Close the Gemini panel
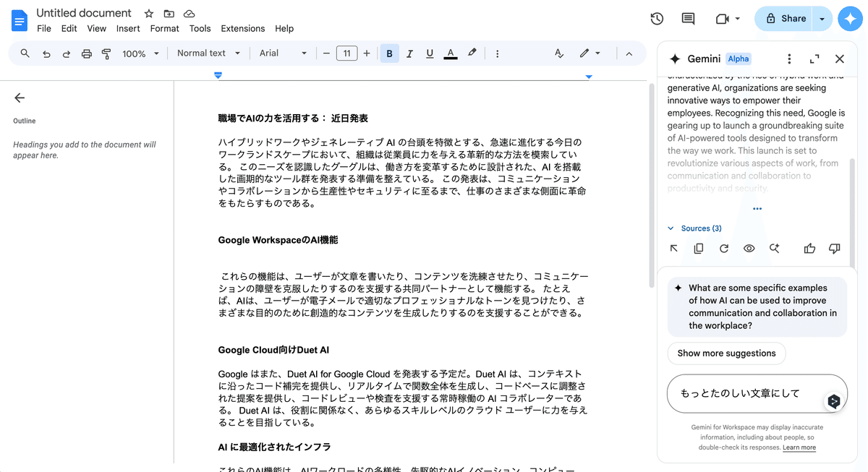 click(840, 59)
